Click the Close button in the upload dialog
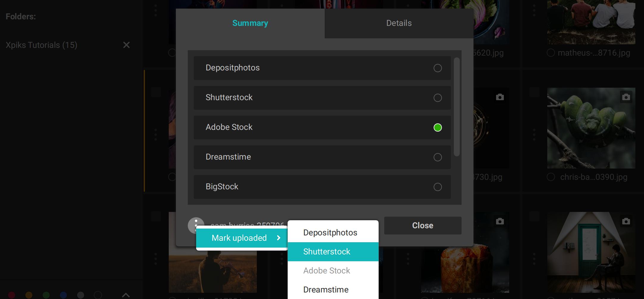Viewport: 644px width, 299px height. [422, 225]
